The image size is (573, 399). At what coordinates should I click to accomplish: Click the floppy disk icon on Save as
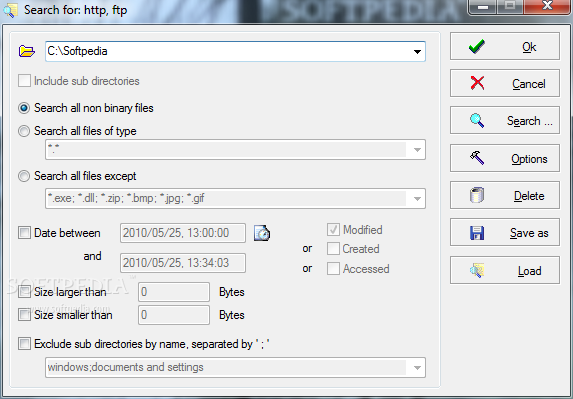click(x=477, y=233)
